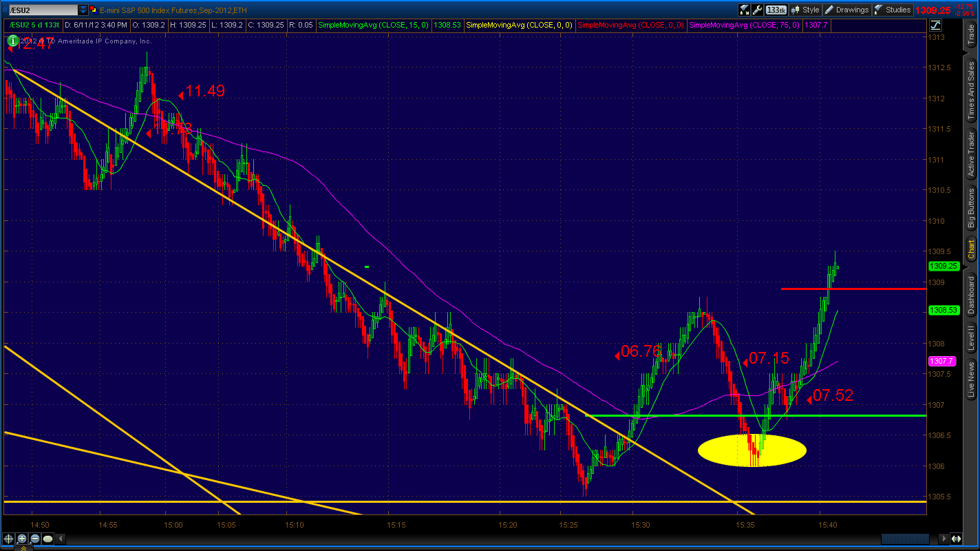Open the Studies menu
The image size is (980, 551).
click(893, 10)
